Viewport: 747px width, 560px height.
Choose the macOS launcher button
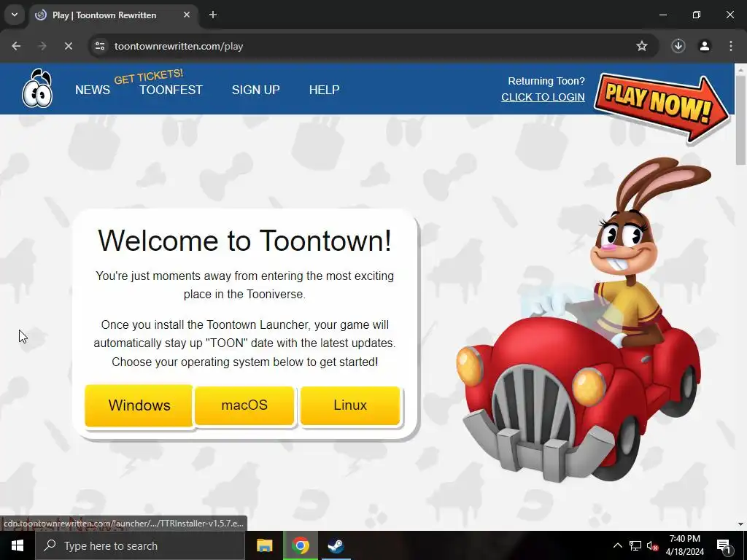tap(244, 405)
